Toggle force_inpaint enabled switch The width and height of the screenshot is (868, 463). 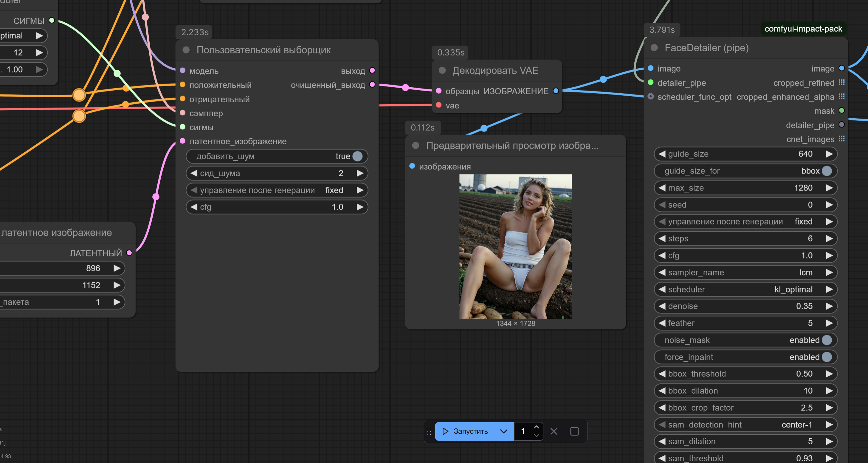click(x=827, y=357)
